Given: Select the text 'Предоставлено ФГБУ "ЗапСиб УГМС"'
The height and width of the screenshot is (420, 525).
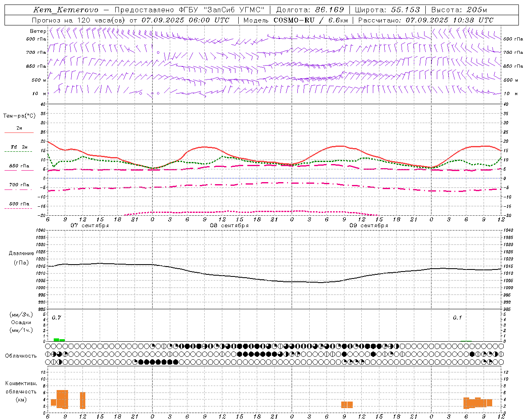Looking at the screenshot, I should tap(190, 10).
